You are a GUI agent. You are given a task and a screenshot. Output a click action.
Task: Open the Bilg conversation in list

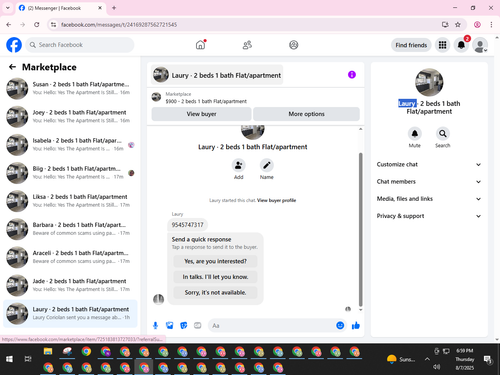point(70,173)
